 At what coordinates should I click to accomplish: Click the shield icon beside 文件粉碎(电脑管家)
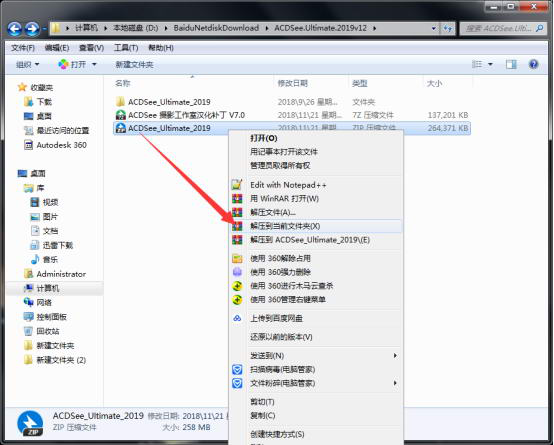point(237,383)
